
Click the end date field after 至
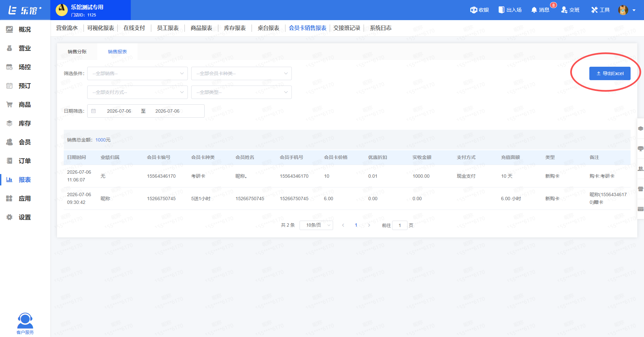click(167, 111)
